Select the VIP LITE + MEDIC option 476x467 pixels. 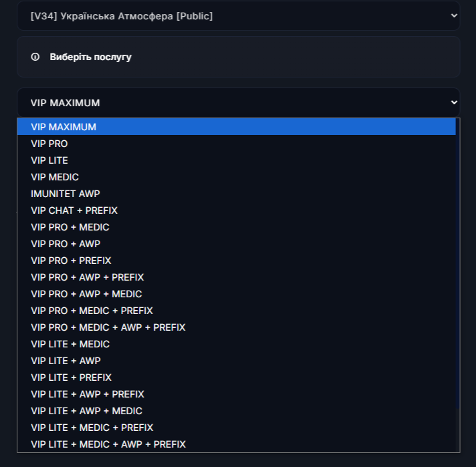[x=70, y=344]
